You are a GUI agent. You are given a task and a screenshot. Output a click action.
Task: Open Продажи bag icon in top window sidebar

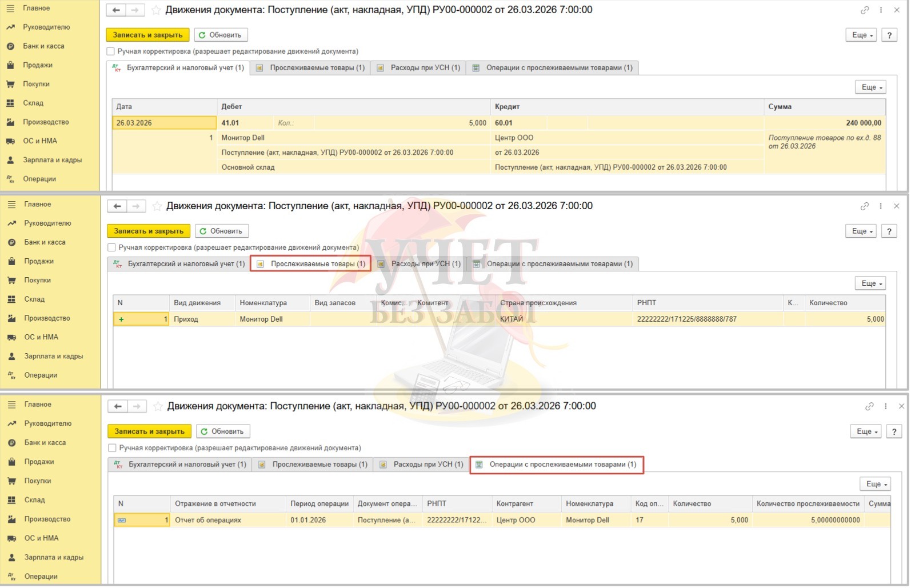pyautogui.click(x=10, y=65)
